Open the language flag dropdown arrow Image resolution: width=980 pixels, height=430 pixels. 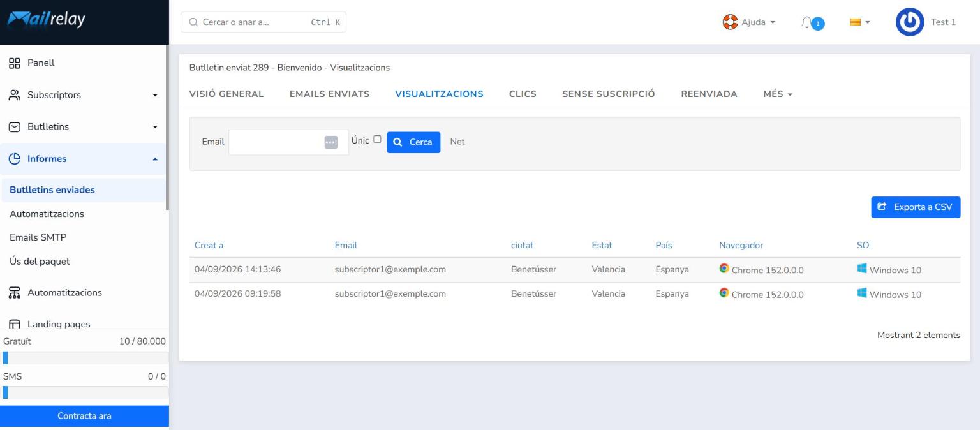tap(868, 22)
